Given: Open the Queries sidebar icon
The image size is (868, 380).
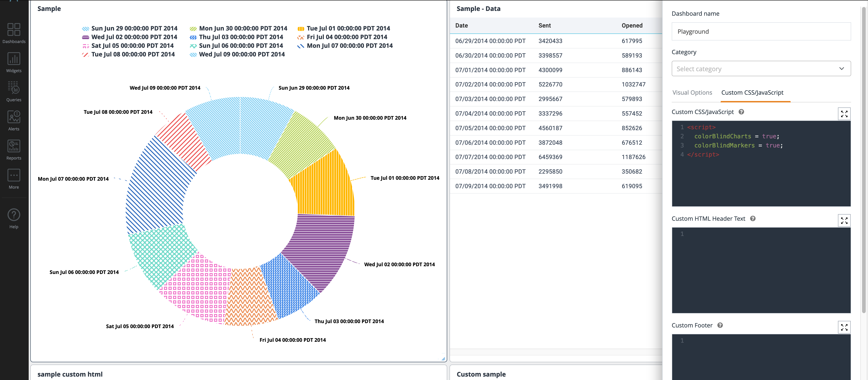Looking at the screenshot, I should pos(14,91).
